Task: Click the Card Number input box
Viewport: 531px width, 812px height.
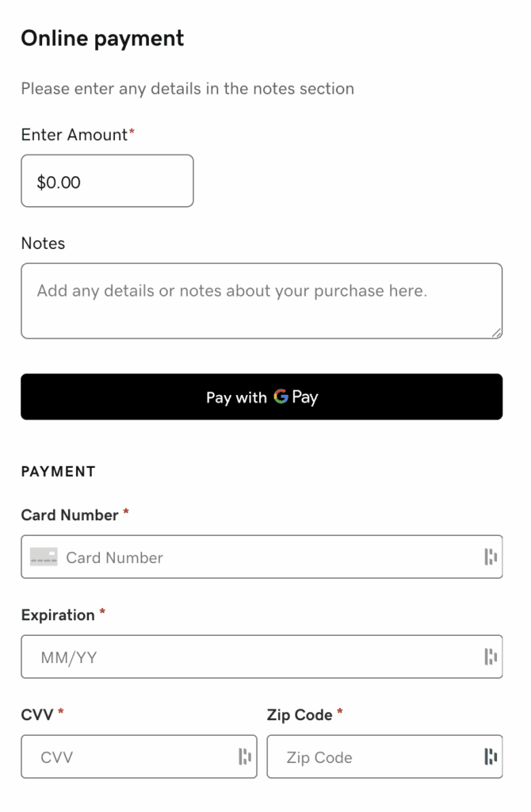Action: click(238, 557)
